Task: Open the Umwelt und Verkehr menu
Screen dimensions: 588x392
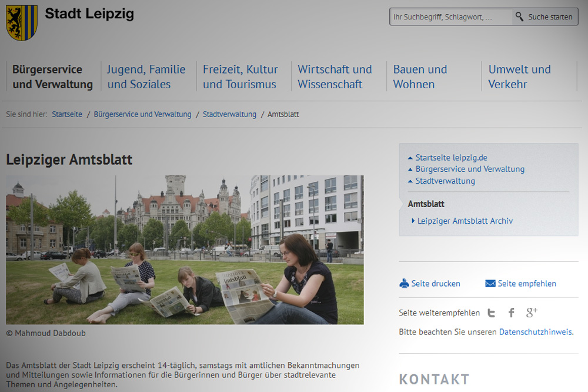Action: pos(520,77)
